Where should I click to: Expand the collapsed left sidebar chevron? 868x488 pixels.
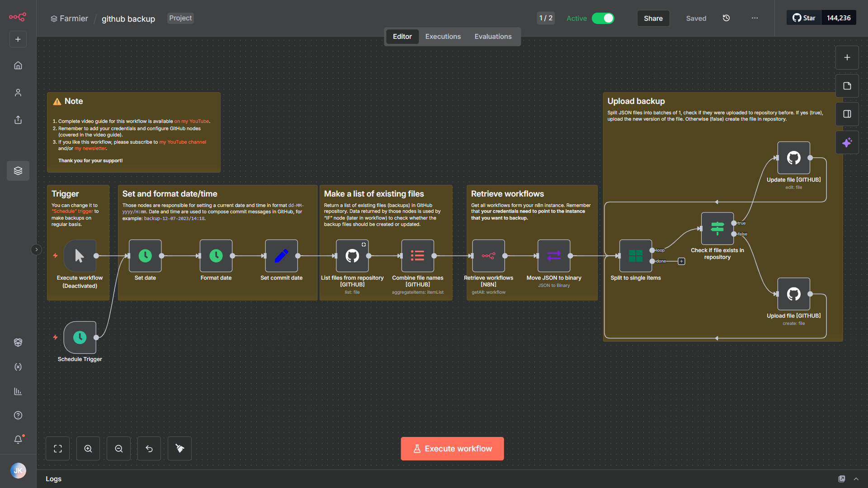point(37,249)
